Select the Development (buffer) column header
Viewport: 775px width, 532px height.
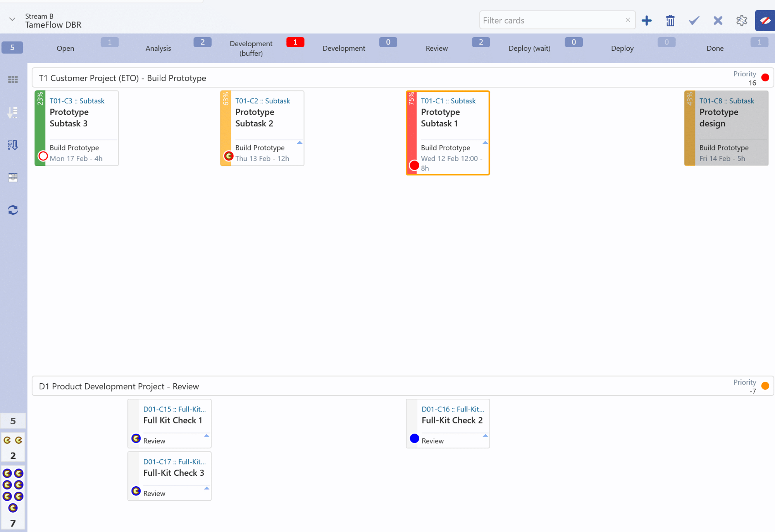(251, 48)
